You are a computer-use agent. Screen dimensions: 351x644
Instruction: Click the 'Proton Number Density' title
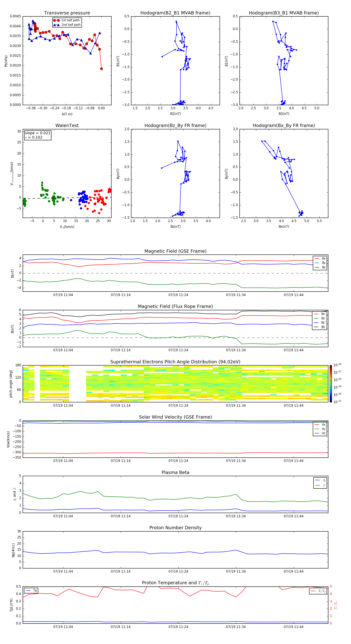175,528
